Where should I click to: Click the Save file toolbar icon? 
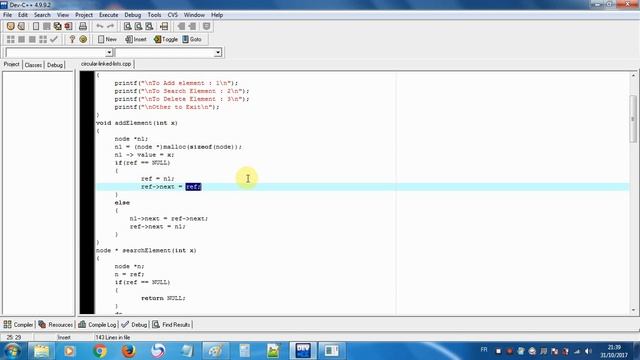click(47, 26)
